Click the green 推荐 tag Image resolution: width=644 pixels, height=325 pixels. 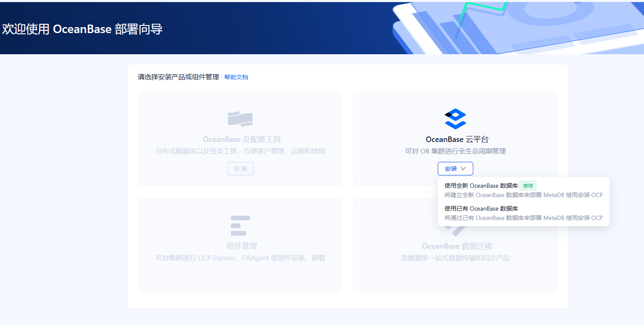(x=528, y=186)
